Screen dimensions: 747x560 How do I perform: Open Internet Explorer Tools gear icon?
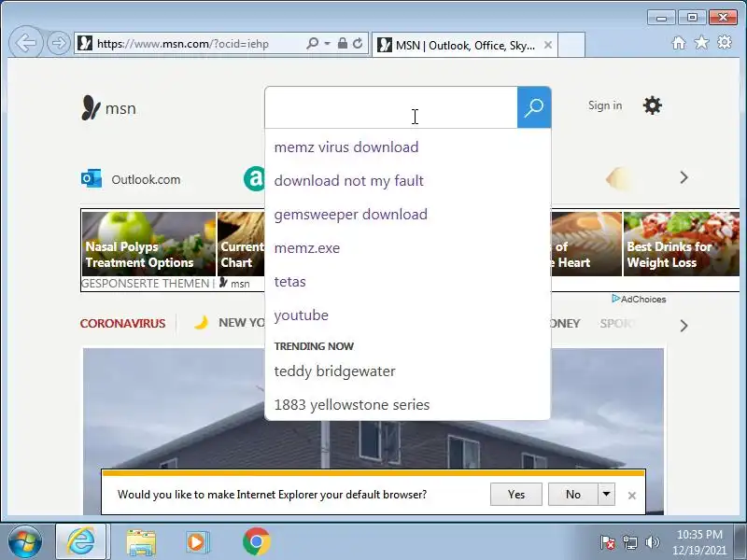point(725,42)
